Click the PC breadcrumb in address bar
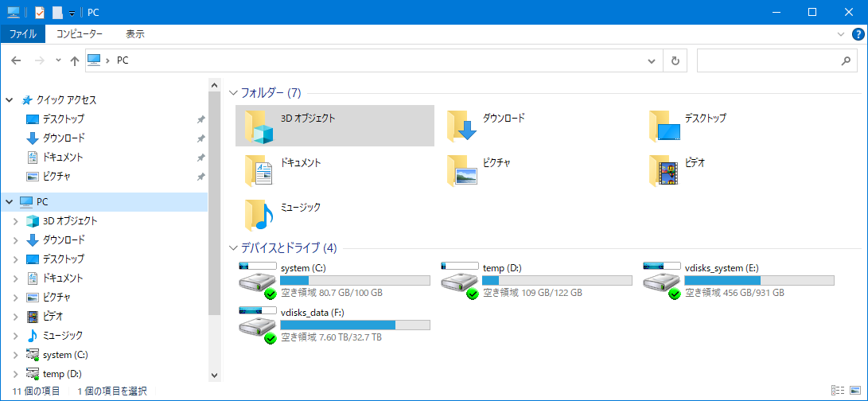The image size is (868, 401). point(123,61)
